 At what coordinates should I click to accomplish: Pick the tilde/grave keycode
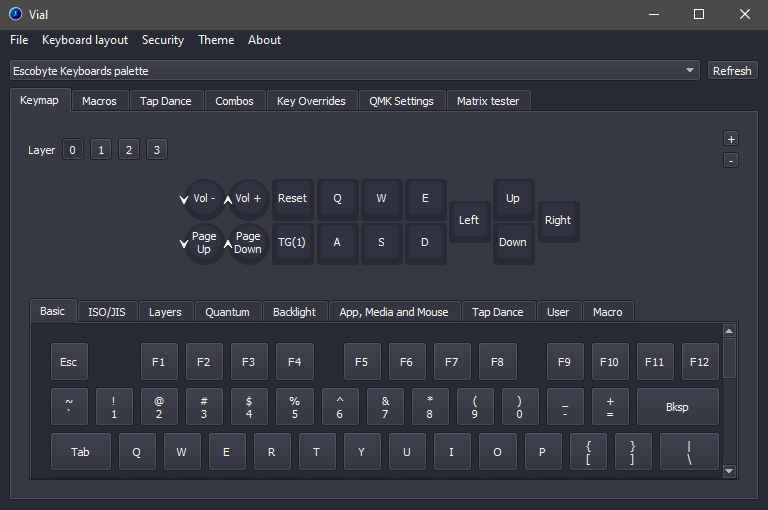(69, 407)
